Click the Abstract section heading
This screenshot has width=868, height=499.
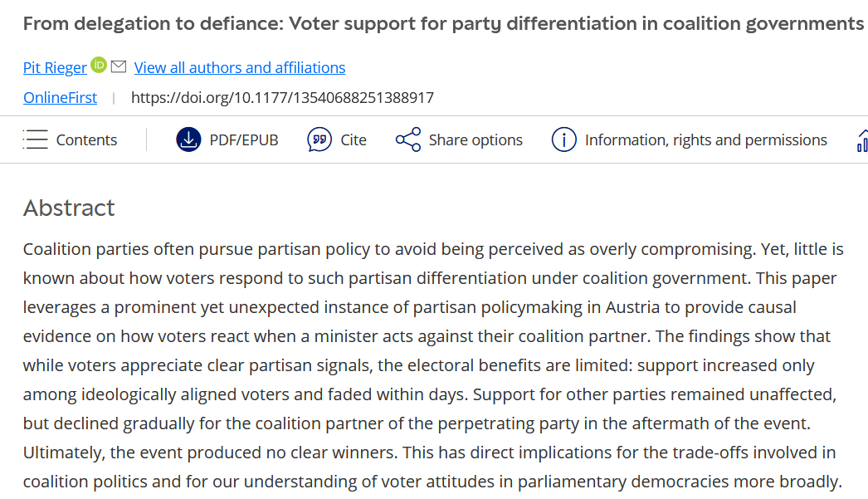tap(69, 208)
